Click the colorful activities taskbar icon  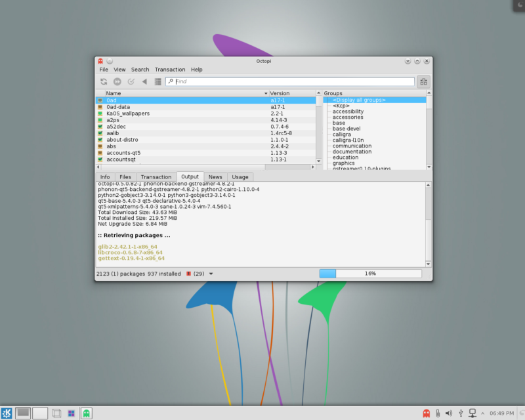(72, 413)
